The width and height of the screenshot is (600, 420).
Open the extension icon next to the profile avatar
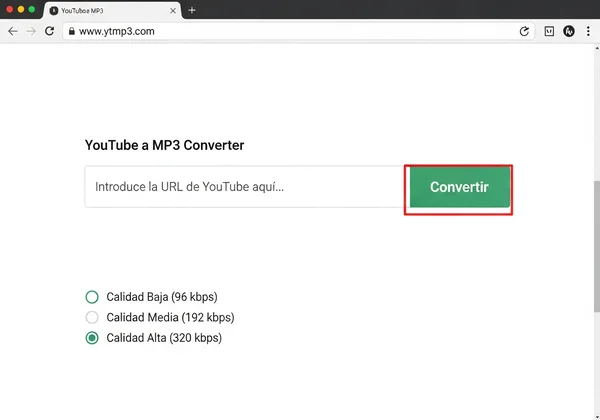(x=549, y=31)
